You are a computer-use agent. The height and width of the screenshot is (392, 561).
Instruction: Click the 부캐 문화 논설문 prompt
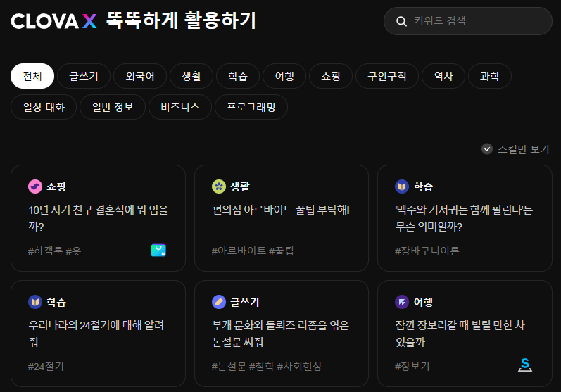click(x=281, y=333)
